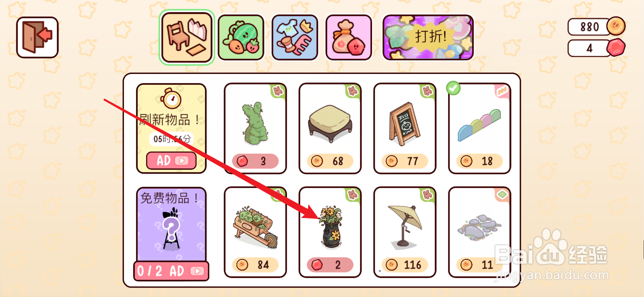Tap the red gem balance icon
The width and height of the screenshot is (644, 297).
click(x=616, y=48)
